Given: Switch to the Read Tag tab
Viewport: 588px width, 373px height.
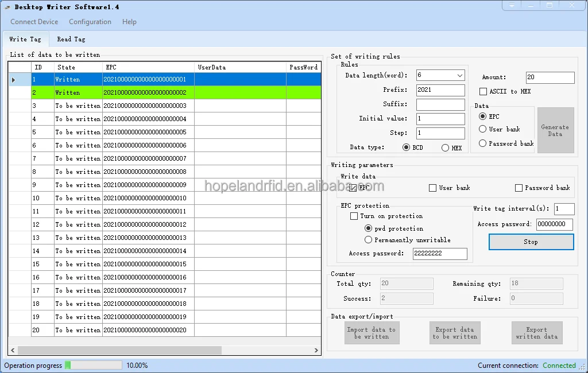Looking at the screenshot, I should (71, 39).
